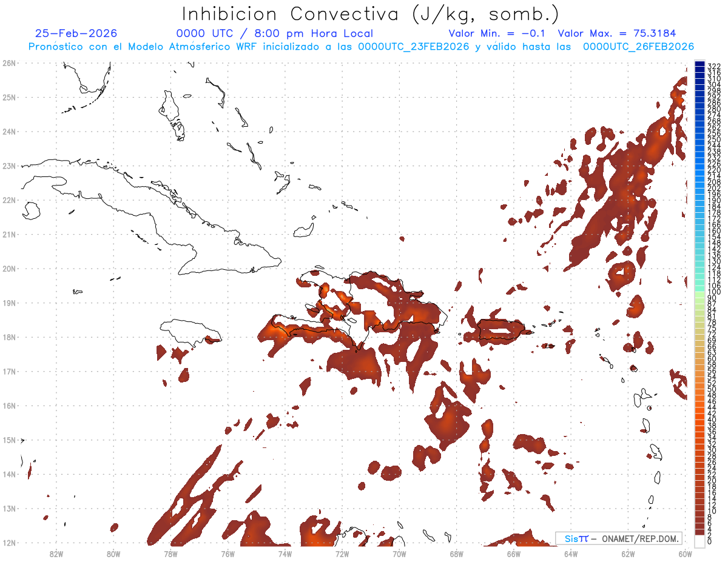Click the longitude label "66W"
The image size is (728, 562).
pyautogui.click(x=513, y=553)
